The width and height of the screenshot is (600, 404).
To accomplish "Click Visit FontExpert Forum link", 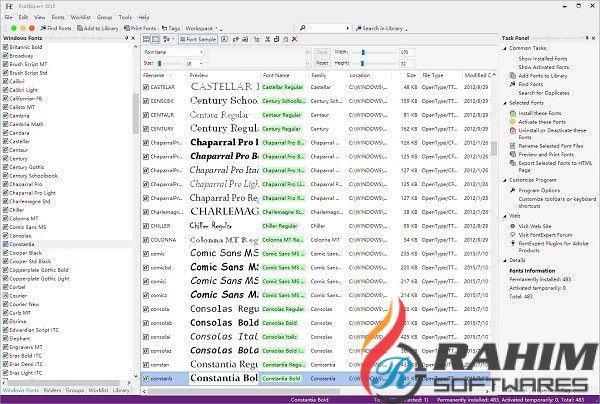I will click(545, 235).
